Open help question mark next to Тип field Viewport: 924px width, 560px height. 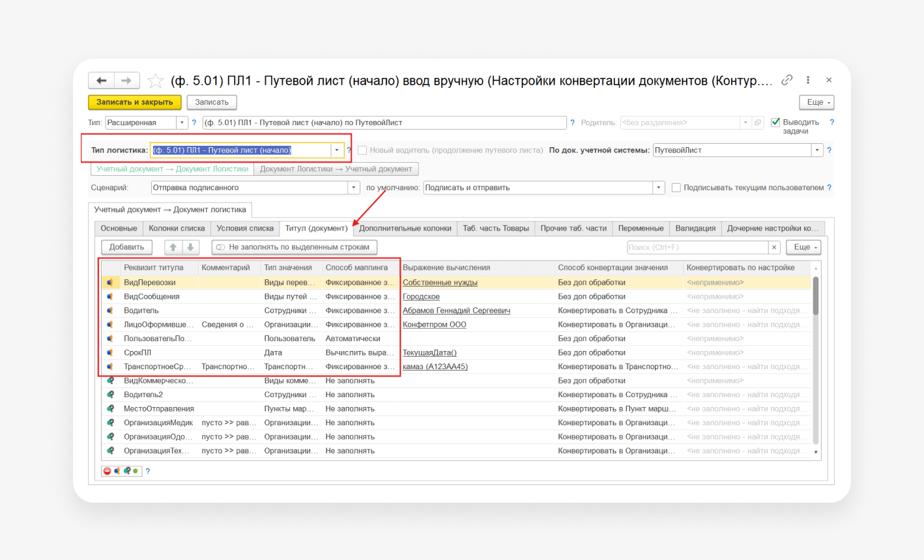[x=194, y=122]
